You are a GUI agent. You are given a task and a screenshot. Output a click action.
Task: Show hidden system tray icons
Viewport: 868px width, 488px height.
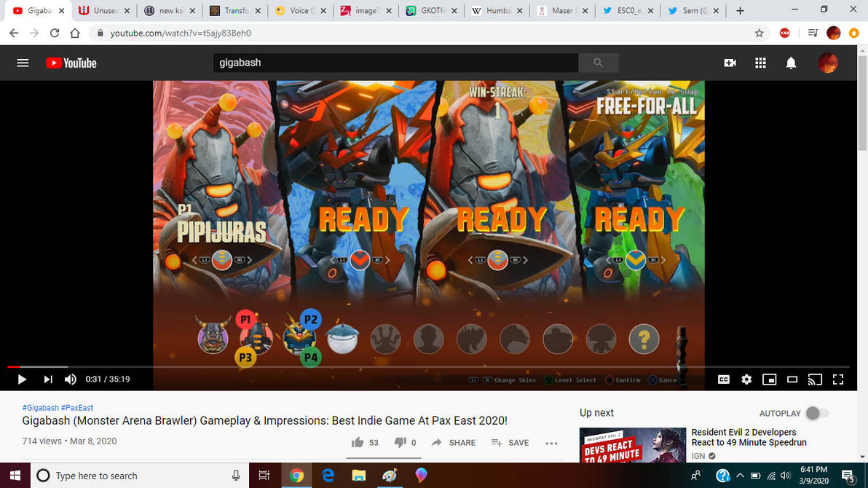[740, 476]
